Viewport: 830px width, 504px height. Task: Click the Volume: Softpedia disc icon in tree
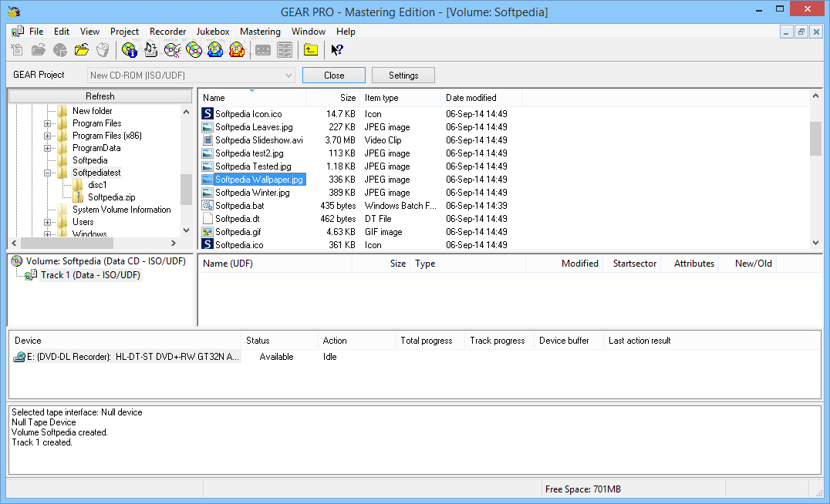[x=17, y=261]
